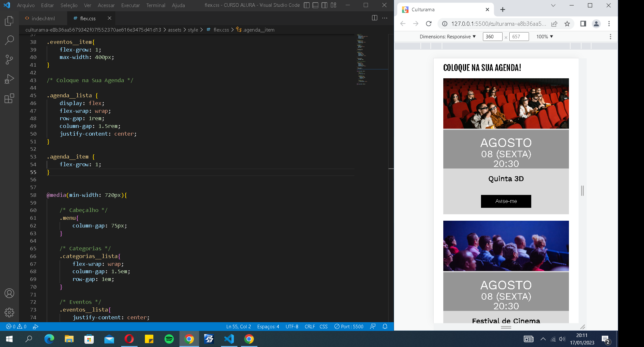Open Windows notification center
Image resolution: width=644 pixels, height=347 pixels.
[606, 339]
